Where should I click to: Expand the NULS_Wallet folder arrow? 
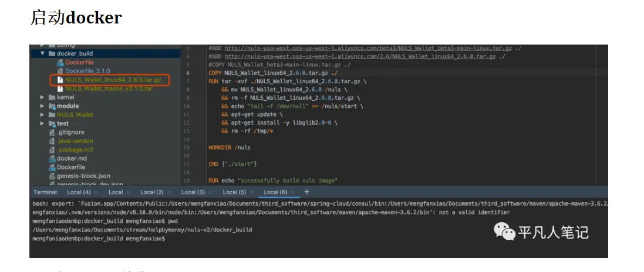click(x=42, y=115)
